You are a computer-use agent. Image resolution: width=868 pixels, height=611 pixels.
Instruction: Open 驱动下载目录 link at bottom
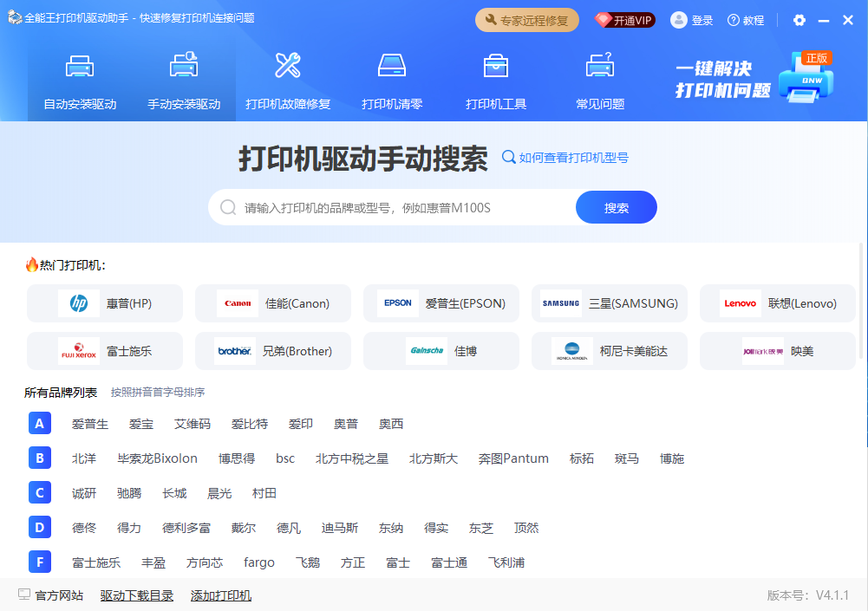tap(137, 595)
